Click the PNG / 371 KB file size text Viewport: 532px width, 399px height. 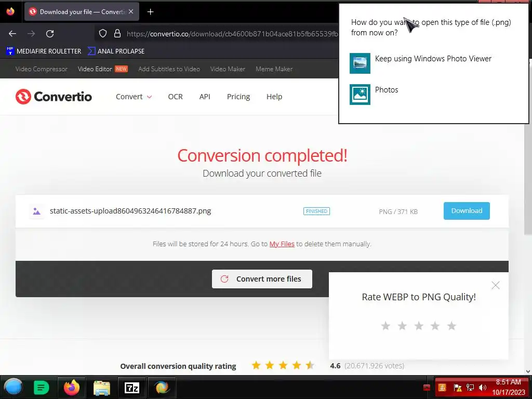click(398, 212)
